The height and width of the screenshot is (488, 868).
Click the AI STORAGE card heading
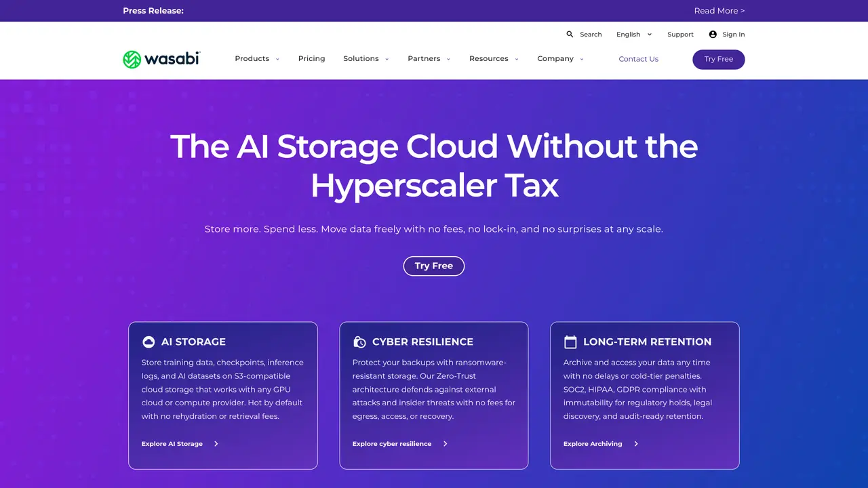[193, 342]
